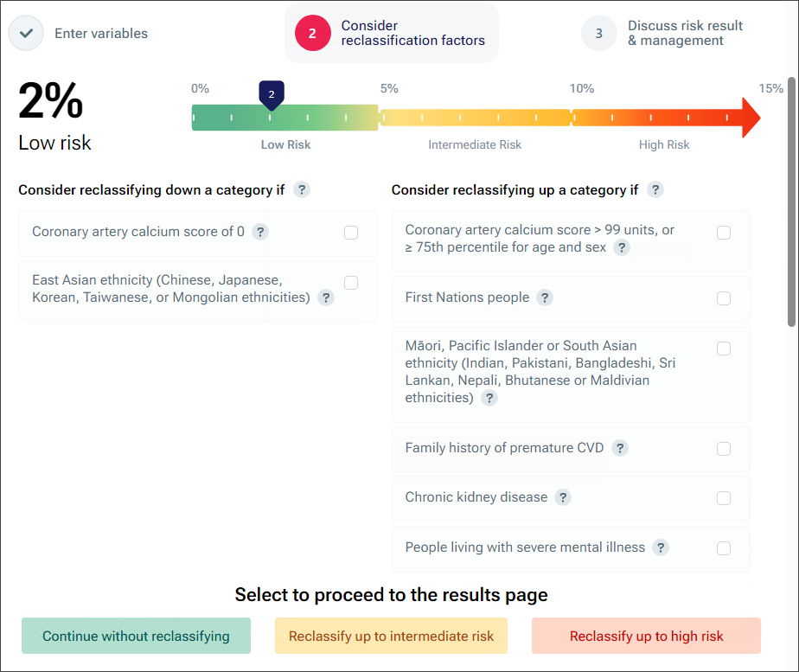Image resolution: width=799 pixels, height=672 pixels.
Task: Open help for calcium score above 99 units
Action: point(622,248)
